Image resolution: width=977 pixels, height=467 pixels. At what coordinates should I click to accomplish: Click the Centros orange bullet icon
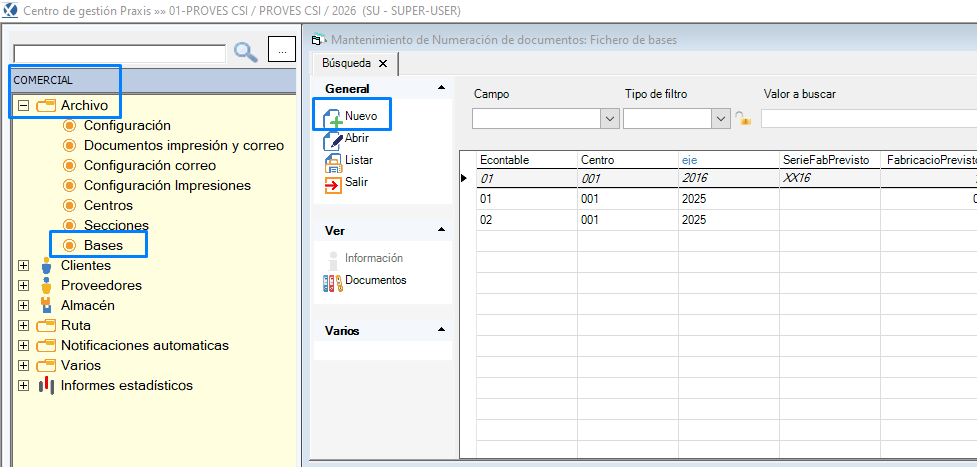[x=70, y=205]
